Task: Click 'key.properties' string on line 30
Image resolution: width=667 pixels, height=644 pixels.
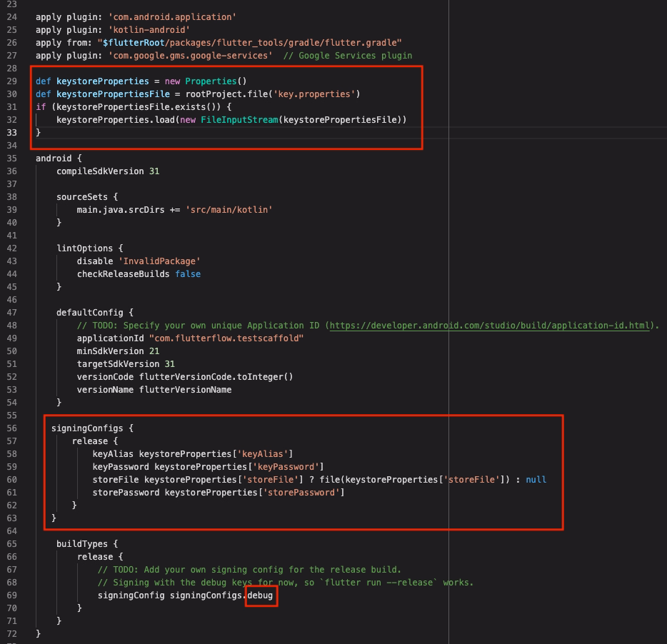Action: tap(314, 94)
